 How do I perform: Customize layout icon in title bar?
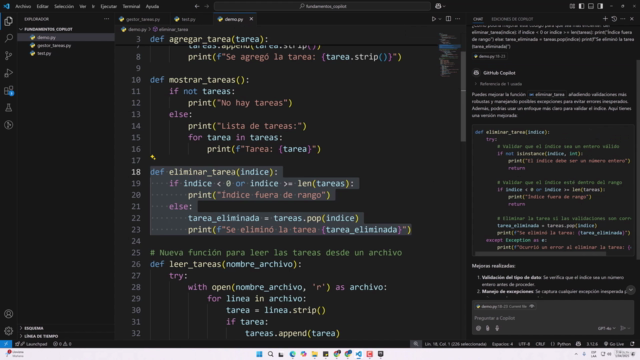click(572, 6)
